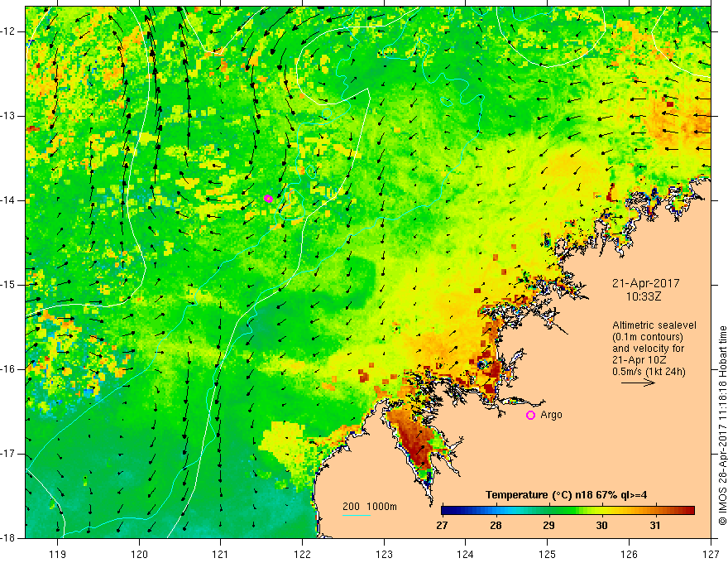728x563 pixels.
Task: Click longitude axis label 125
Action: click(x=548, y=554)
